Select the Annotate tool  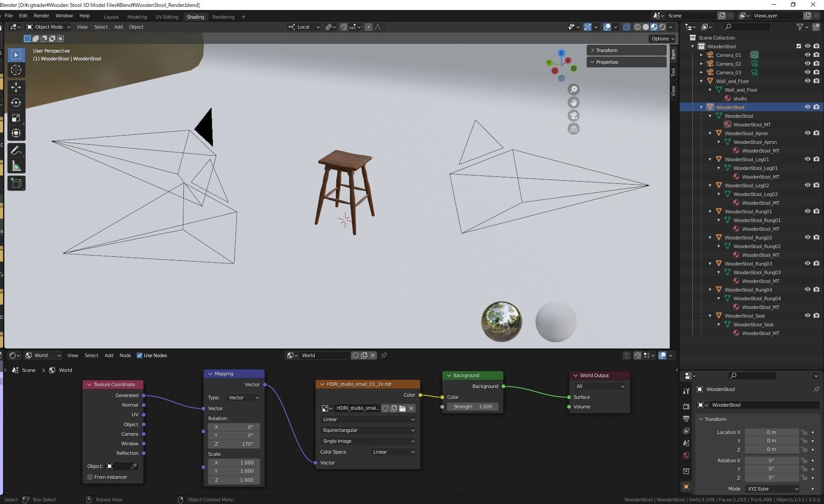[16, 151]
